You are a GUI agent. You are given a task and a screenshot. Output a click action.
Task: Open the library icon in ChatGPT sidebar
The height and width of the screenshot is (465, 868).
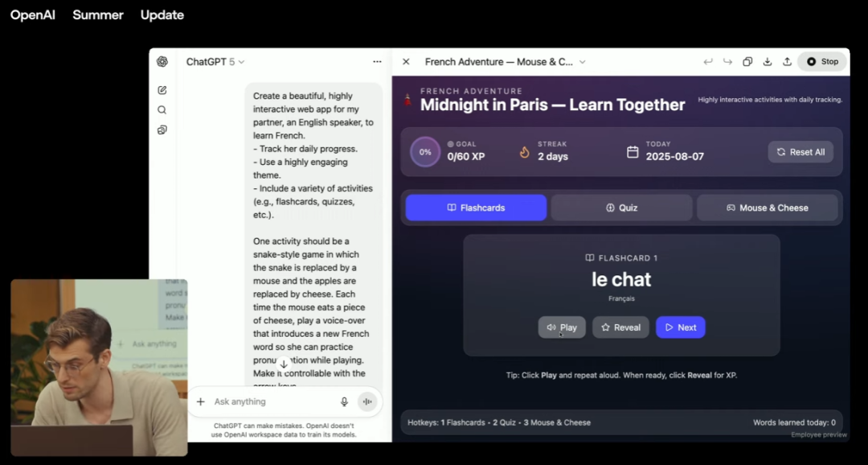[x=162, y=130]
